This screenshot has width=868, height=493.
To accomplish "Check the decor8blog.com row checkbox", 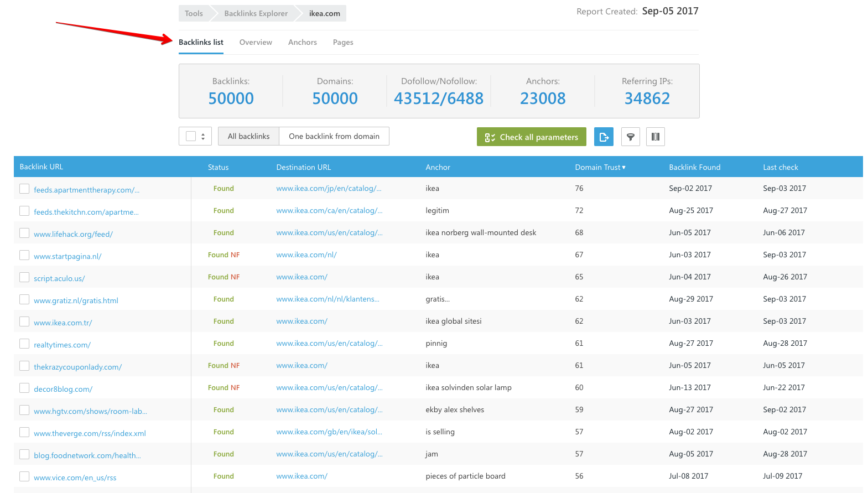I will (x=24, y=388).
